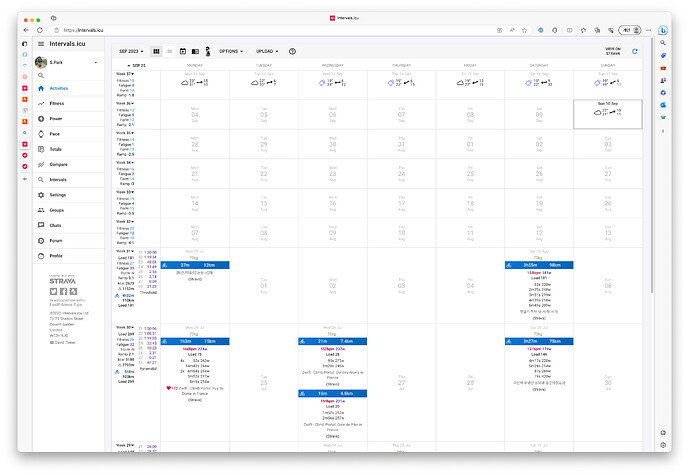Open the help question mark icon
The image size is (689, 475).
pyautogui.click(x=292, y=50)
